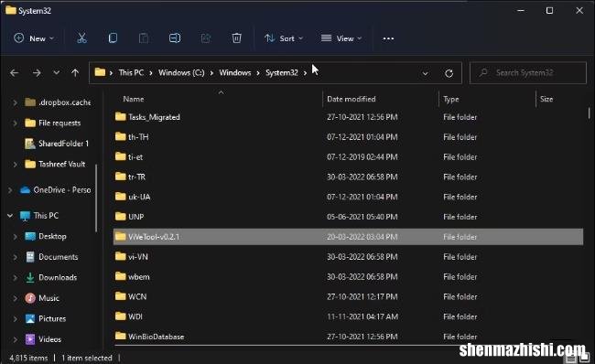Sort by the Type column header
Image resolution: width=595 pixels, height=364 pixels.
coord(450,100)
